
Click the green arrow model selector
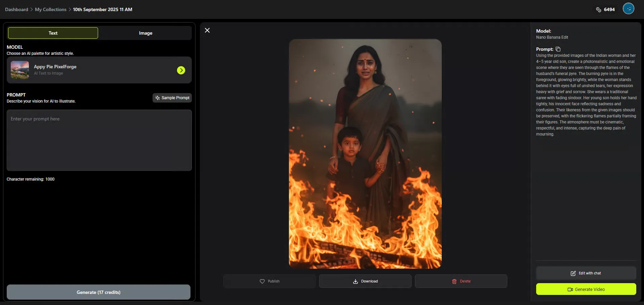[181, 70]
